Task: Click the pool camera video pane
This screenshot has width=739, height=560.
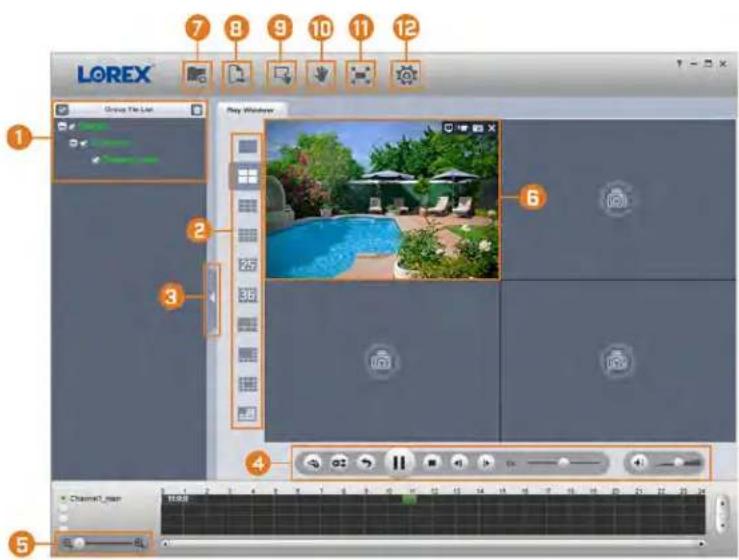Action: coord(382,199)
